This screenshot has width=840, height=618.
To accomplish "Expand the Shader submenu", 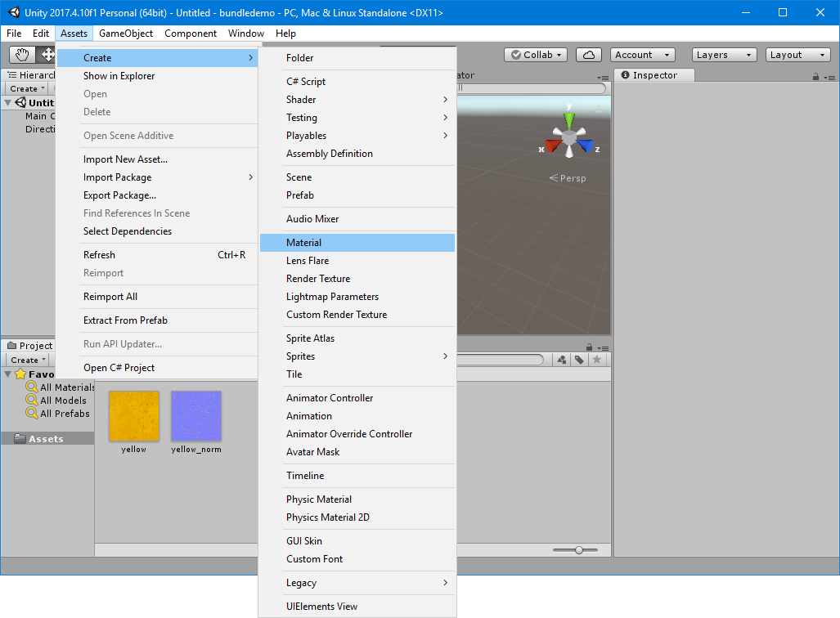I will click(357, 100).
